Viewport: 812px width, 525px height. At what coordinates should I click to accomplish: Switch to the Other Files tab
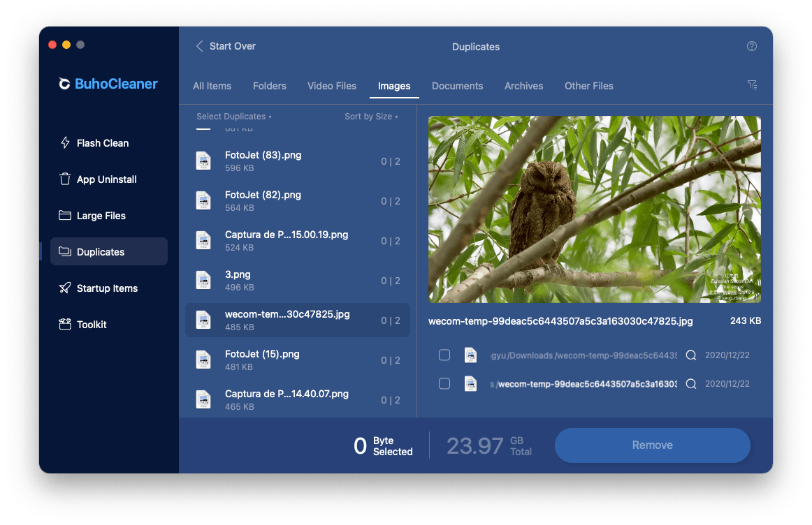click(x=589, y=86)
